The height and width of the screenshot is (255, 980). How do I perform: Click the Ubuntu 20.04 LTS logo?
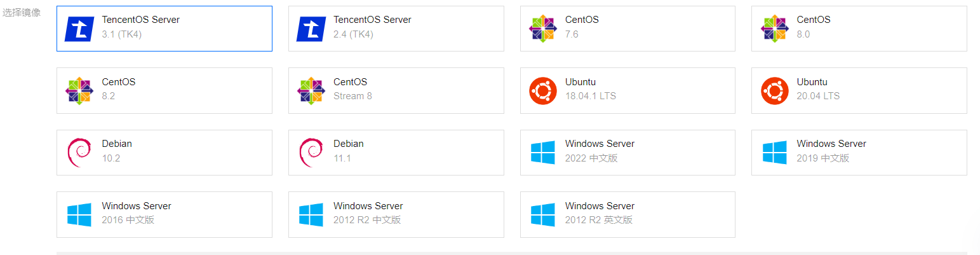[775, 91]
